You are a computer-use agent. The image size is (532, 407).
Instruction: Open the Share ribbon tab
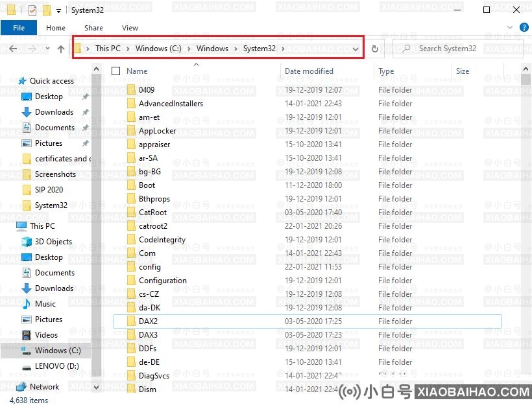(x=93, y=28)
